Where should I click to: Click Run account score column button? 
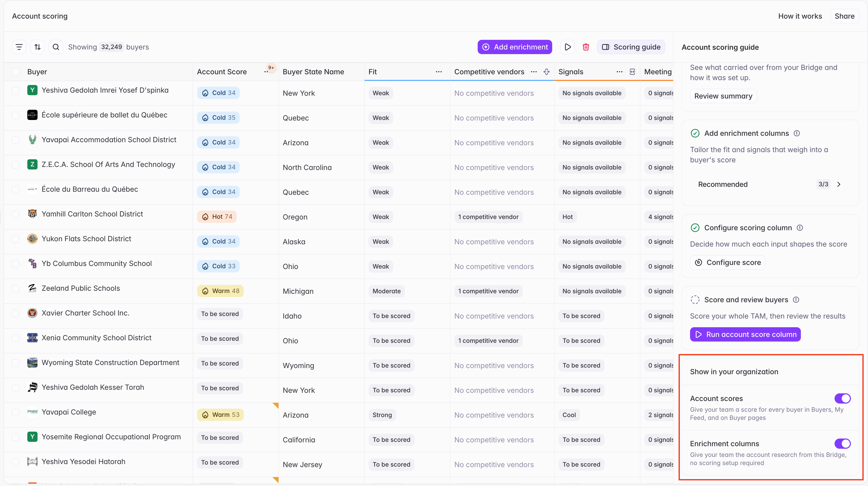click(745, 334)
